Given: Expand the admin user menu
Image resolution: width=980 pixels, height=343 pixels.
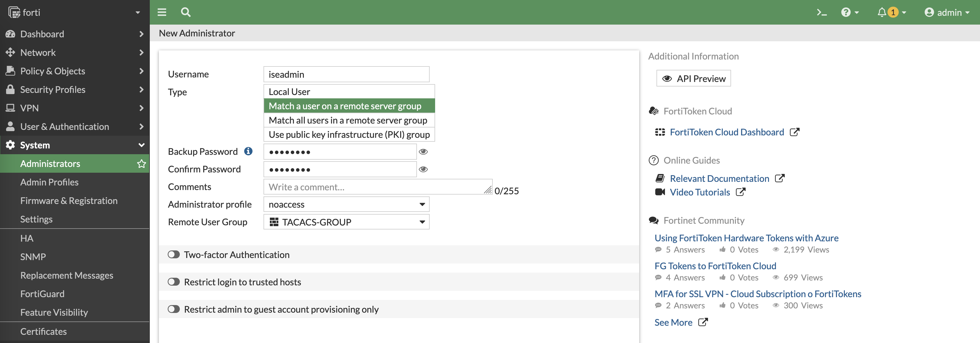Looking at the screenshot, I should [x=947, y=12].
